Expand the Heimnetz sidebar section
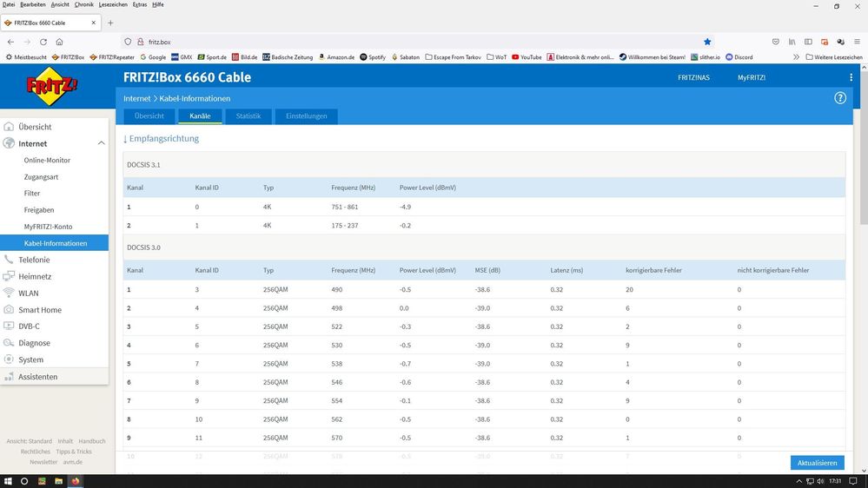Viewport: 868px width, 488px height. coord(35,276)
